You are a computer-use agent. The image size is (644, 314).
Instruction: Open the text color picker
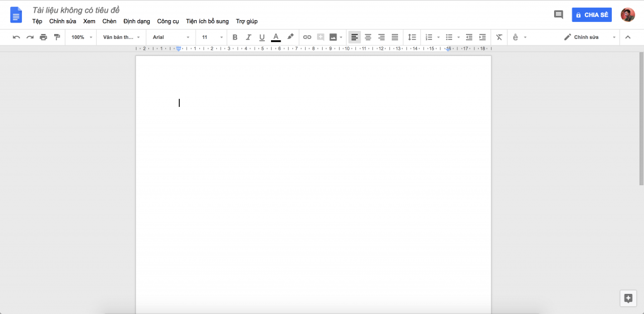pos(275,37)
